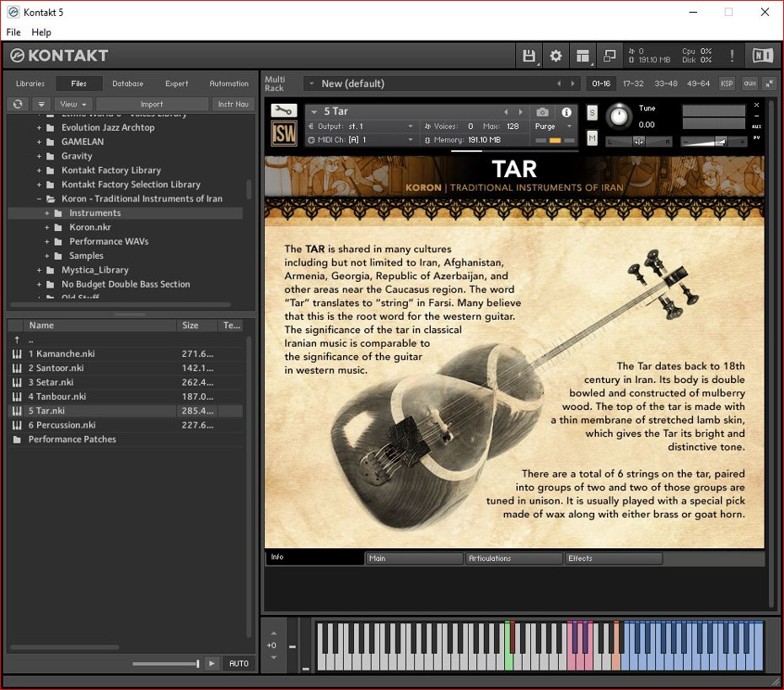Minimize the instrument header view
Viewport: 784px width, 690px height.
click(x=756, y=116)
